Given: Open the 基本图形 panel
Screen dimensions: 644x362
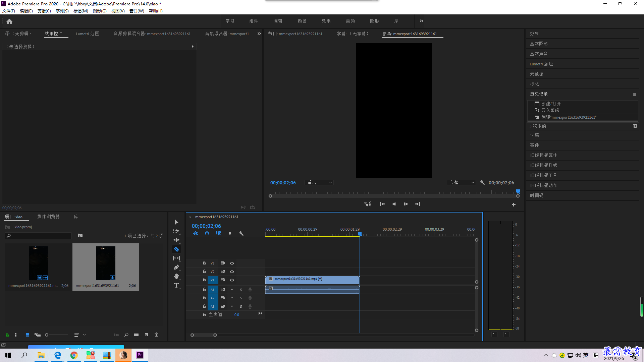Looking at the screenshot, I should pos(539,44).
